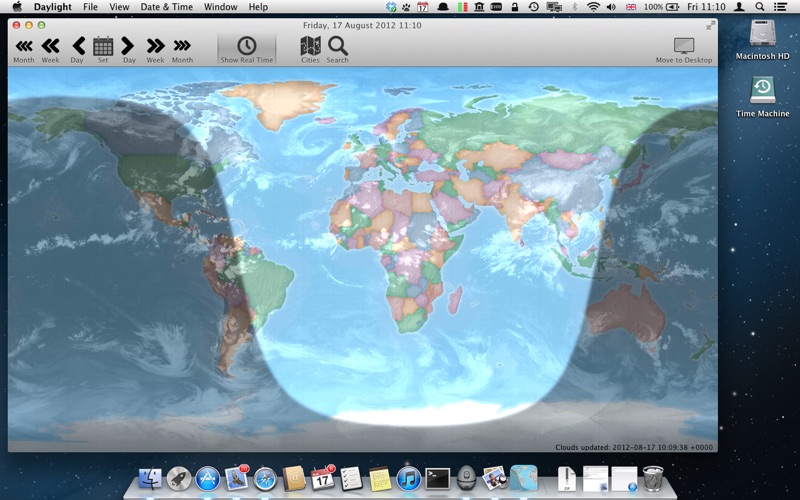
Task: Launch iTunes from the Dock
Action: pyautogui.click(x=408, y=477)
